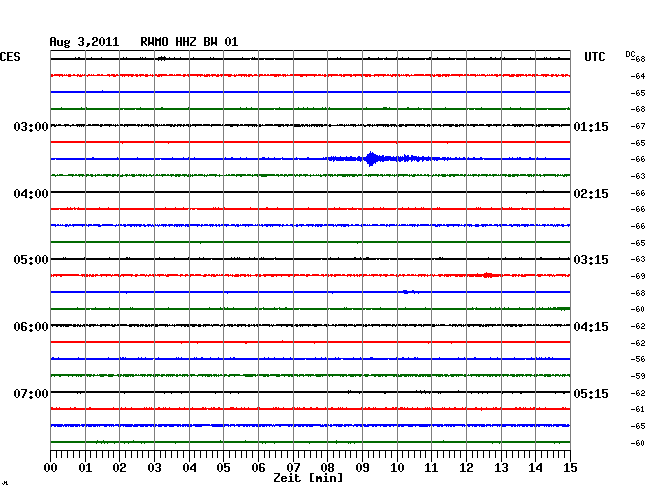Click the "14" minute axis label
650x494 pixels.
click(x=535, y=468)
